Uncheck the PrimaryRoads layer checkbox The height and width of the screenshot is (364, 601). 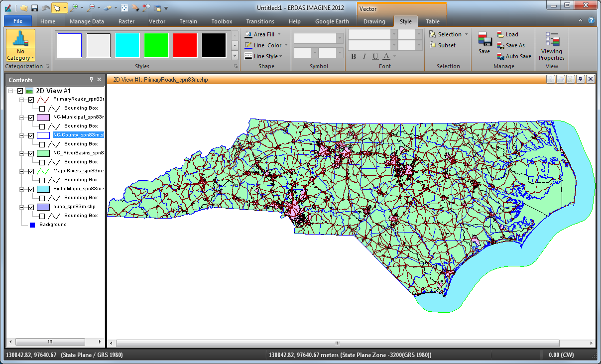[31, 100]
